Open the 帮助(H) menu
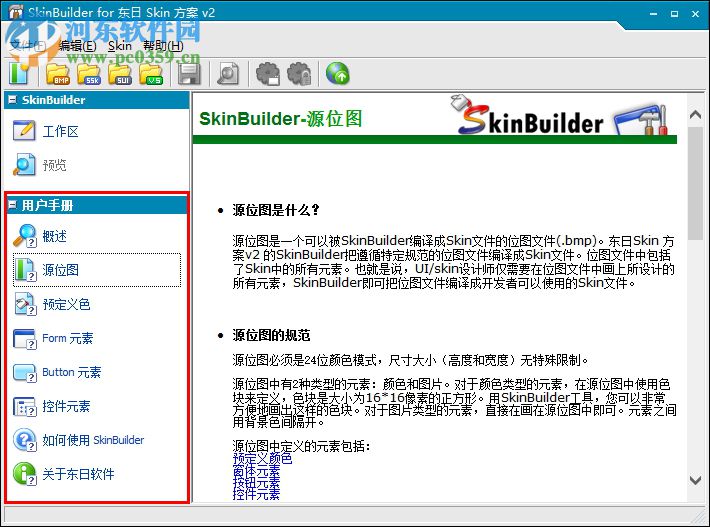Image resolution: width=710 pixels, height=527 pixels. pyautogui.click(x=163, y=45)
